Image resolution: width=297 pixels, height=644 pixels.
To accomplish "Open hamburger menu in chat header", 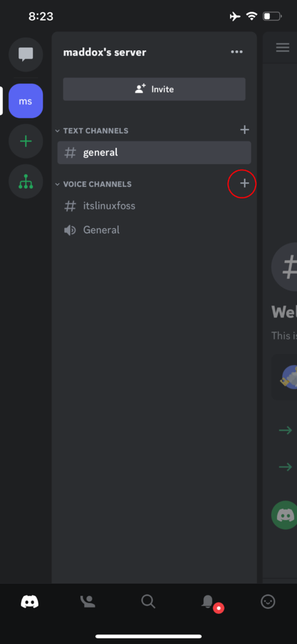I will point(283,48).
